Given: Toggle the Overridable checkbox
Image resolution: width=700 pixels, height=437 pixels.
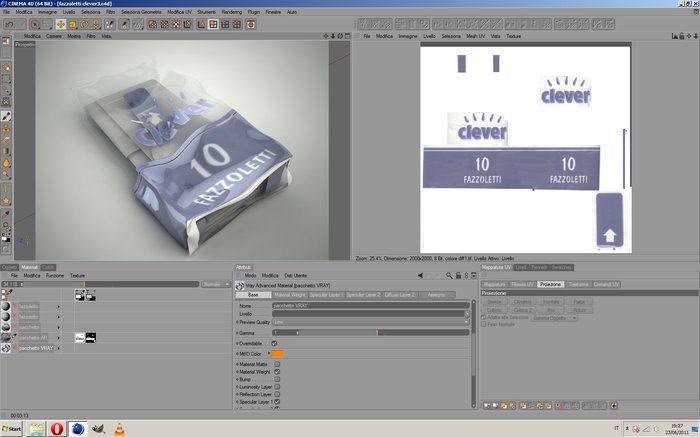Looking at the screenshot, I should pos(274,343).
